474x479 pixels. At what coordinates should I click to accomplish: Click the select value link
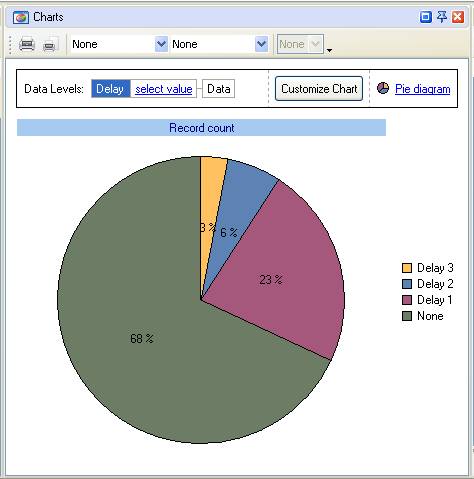tap(164, 89)
